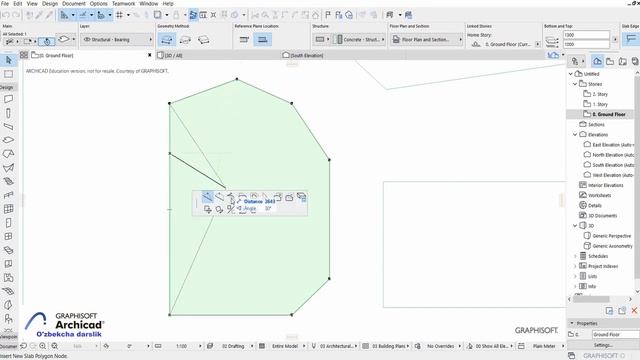Select the Arrow tool in the toolbox
Image resolution: width=640 pixels, height=360 pixels.
pyautogui.click(x=8, y=60)
